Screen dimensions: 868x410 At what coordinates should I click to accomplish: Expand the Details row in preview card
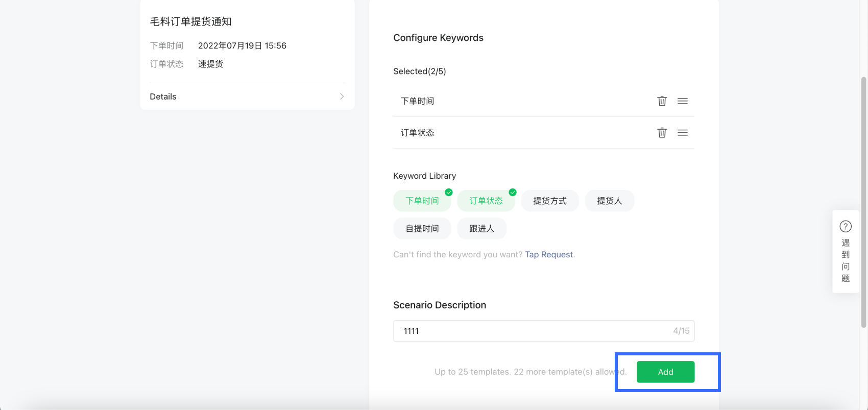click(x=247, y=97)
